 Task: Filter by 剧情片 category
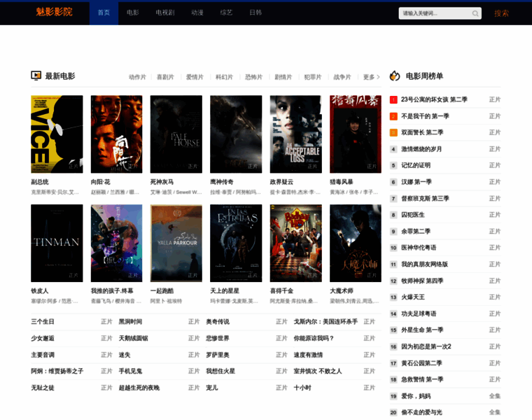(283, 77)
